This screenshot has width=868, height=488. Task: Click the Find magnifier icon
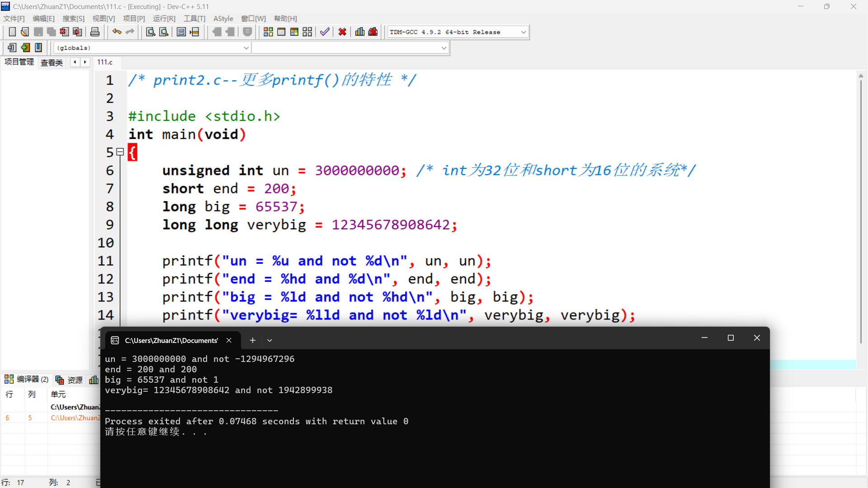pyautogui.click(x=151, y=32)
